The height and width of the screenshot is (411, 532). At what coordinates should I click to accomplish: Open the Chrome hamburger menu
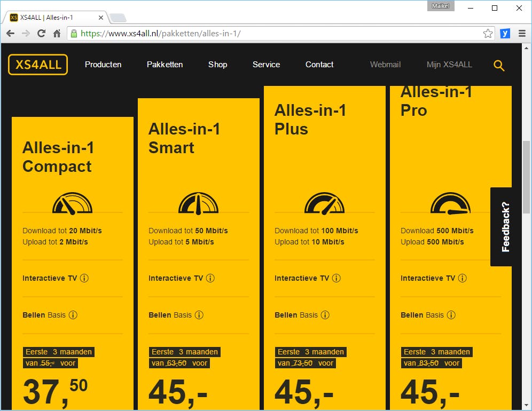[522, 33]
